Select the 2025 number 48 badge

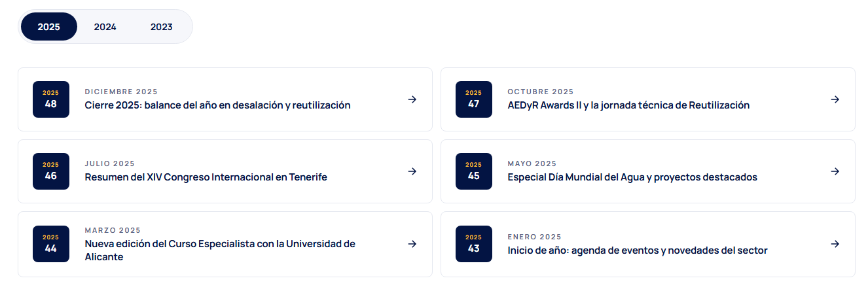tap(51, 99)
